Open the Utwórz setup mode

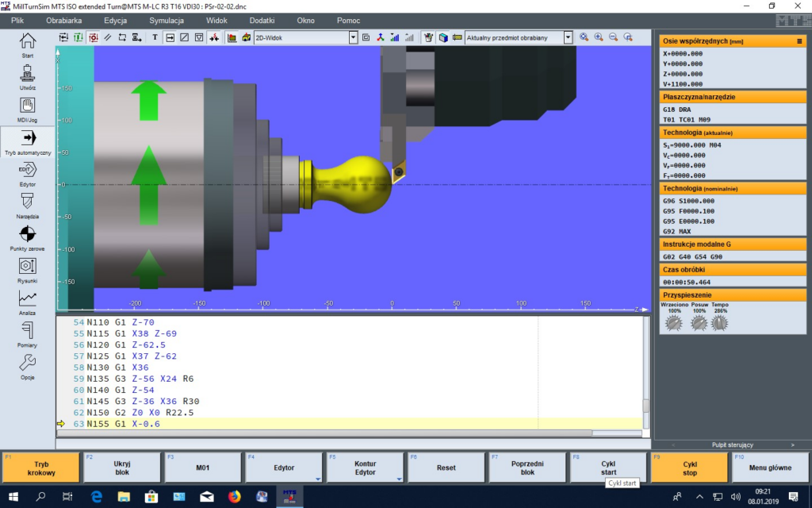coord(28,77)
